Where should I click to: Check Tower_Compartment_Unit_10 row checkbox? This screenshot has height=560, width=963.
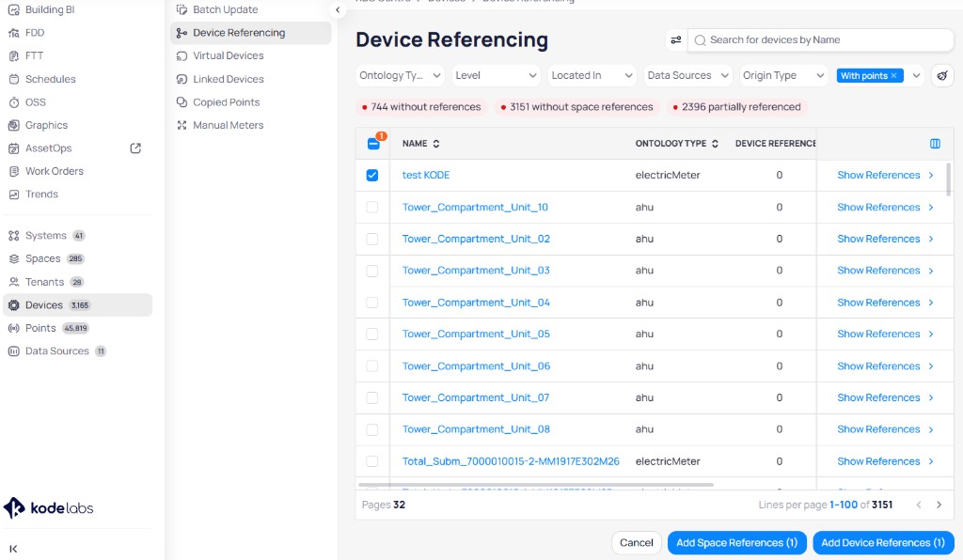point(372,208)
